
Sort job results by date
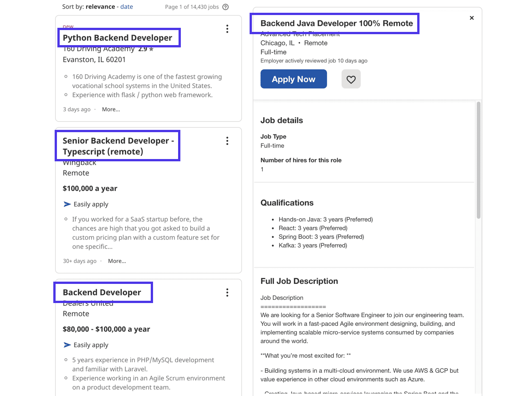(x=126, y=6)
